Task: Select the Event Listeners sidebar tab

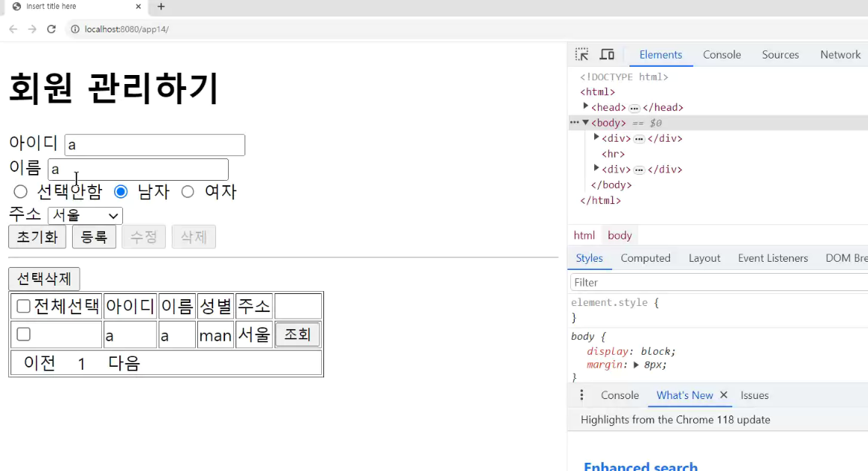Action: point(773,258)
